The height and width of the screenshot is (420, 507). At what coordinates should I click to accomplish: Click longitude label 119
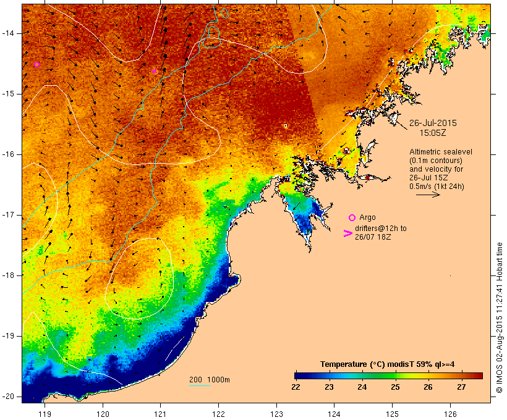pos(45,414)
